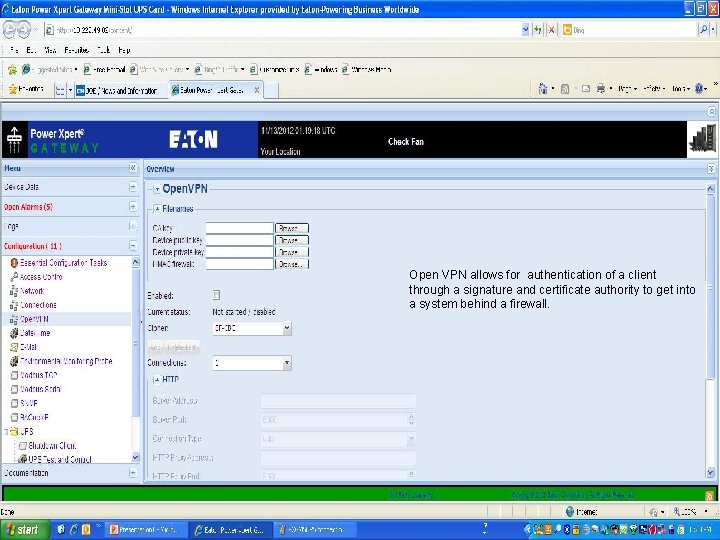Toggle the Device Data panel section

(x=133, y=187)
